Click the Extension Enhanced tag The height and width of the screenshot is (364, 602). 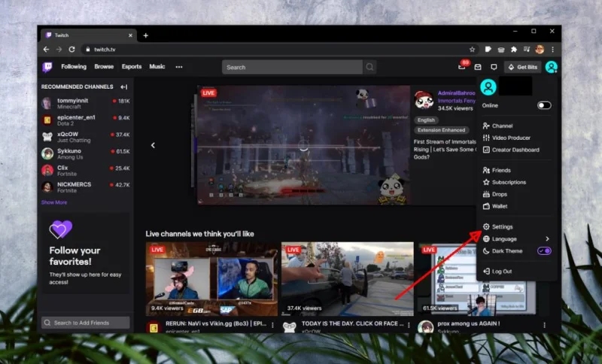441,130
